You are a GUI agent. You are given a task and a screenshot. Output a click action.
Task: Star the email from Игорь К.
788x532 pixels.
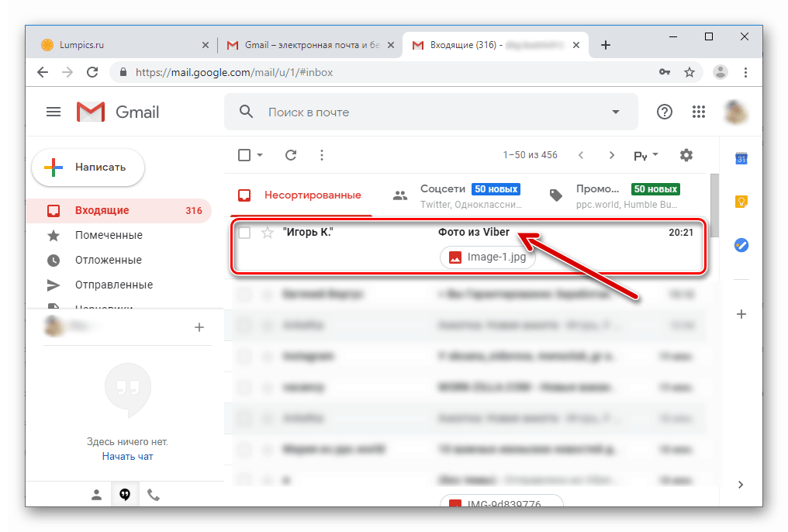coord(268,232)
